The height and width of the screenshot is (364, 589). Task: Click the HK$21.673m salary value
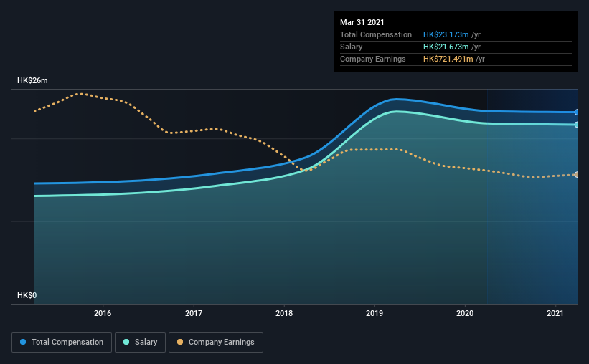coord(446,47)
